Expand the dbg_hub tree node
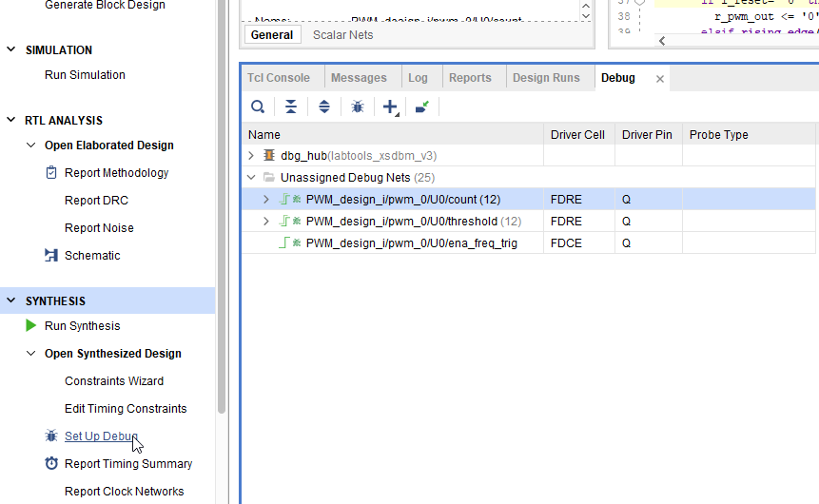The image size is (819, 504). 252,155
